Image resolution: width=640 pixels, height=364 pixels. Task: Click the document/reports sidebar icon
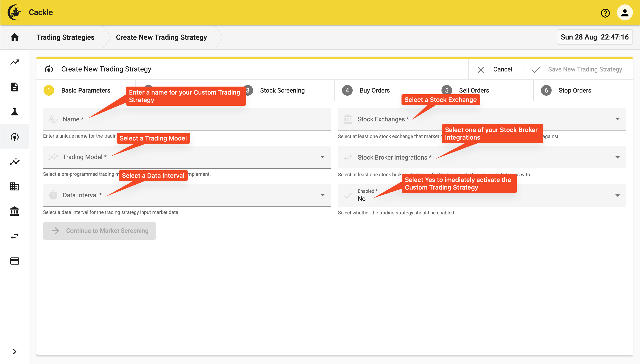pyautogui.click(x=14, y=87)
